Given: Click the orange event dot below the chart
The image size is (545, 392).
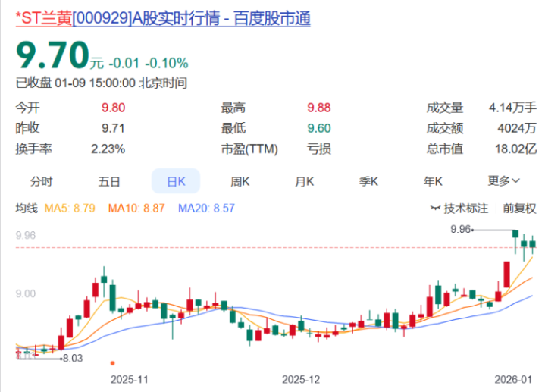Looking at the screenshot, I should (112, 363).
